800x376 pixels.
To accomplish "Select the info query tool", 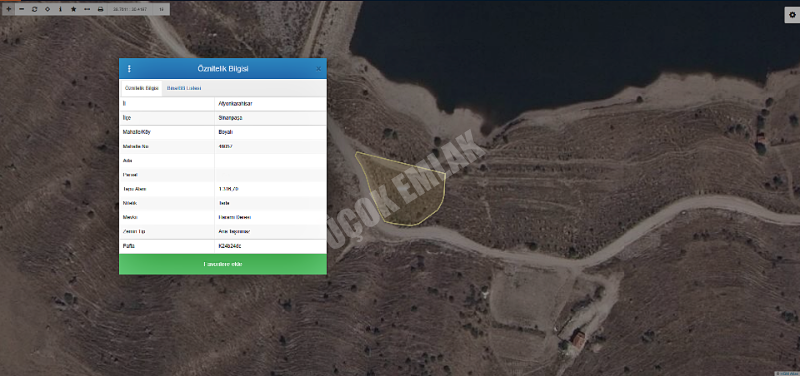I will (x=60, y=9).
